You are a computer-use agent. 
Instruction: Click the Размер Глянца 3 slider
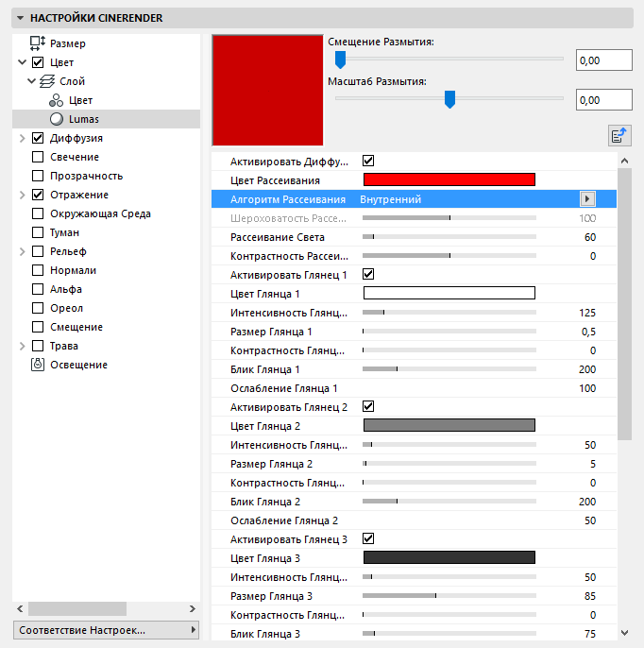coord(449,595)
